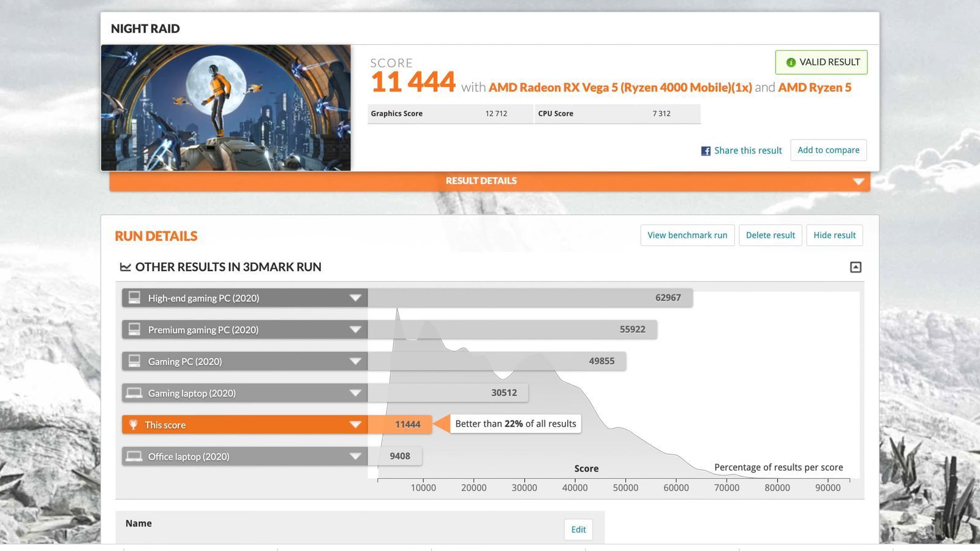Viewport: 980px width, 551px height.
Task: Open Result Details bar
Action: (489, 181)
